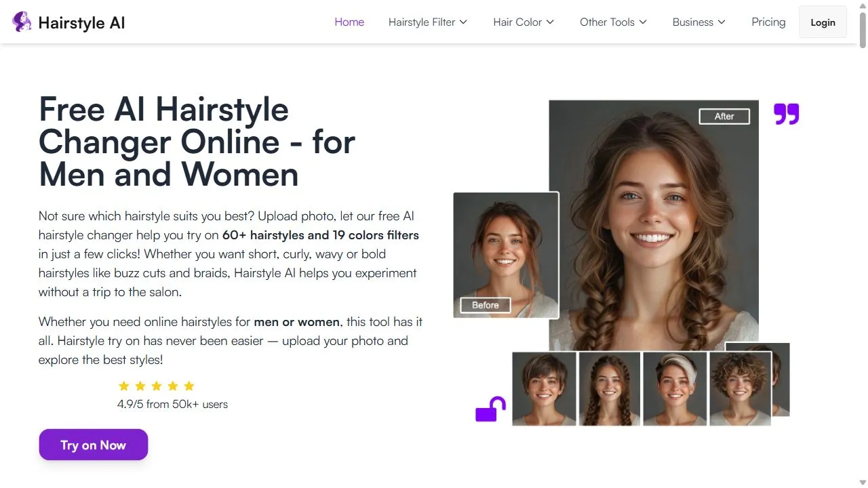Open the Other Tools dropdown
Screen dimensions: 868x488
613,22
